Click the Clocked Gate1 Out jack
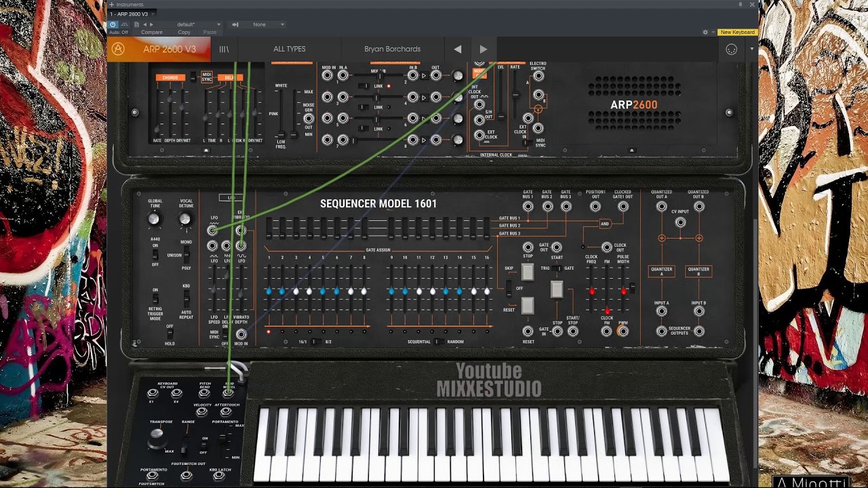The image size is (868, 488). 623,206
